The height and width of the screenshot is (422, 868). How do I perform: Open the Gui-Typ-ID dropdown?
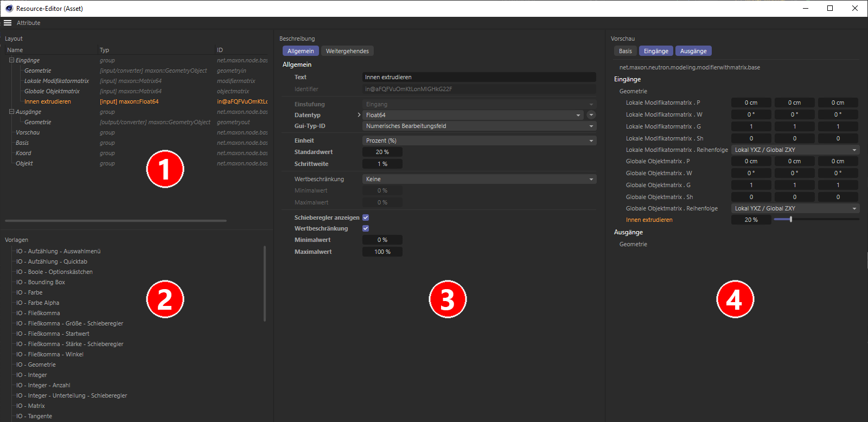479,126
